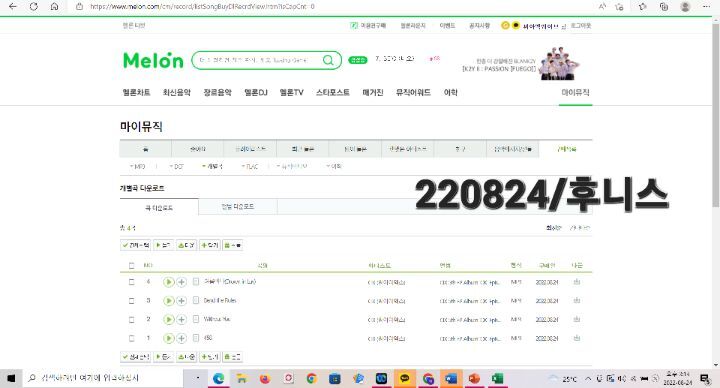The width and height of the screenshot is (720, 388).
Task: Sort the list by 최신순
Action: click(x=553, y=228)
